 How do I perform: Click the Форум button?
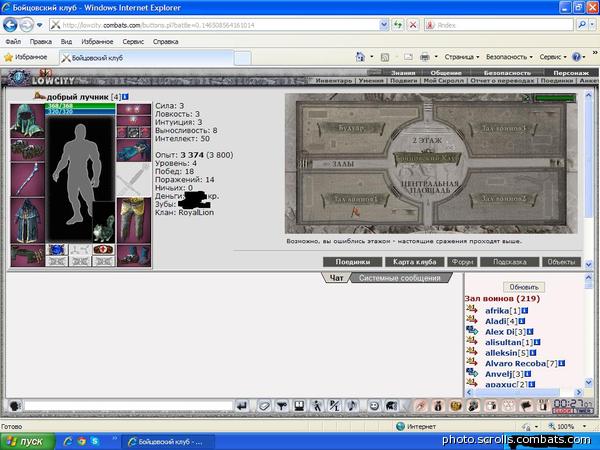[462, 262]
